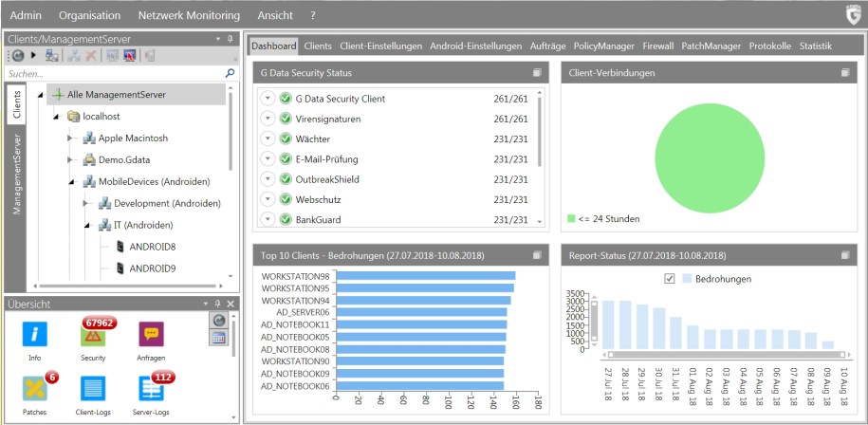The image size is (868, 425).
Task: Toggle the Bedrohungen checkbox in Report-Status
Action: click(670, 279)
